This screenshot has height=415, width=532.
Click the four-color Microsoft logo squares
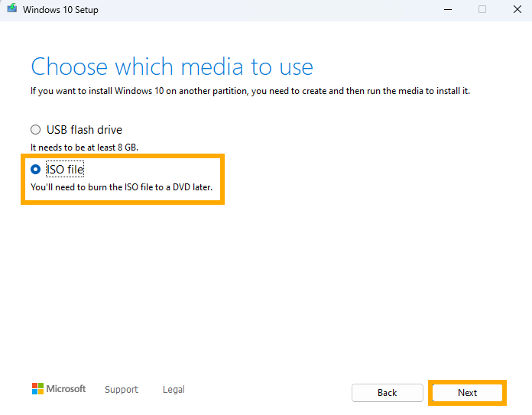37,388
